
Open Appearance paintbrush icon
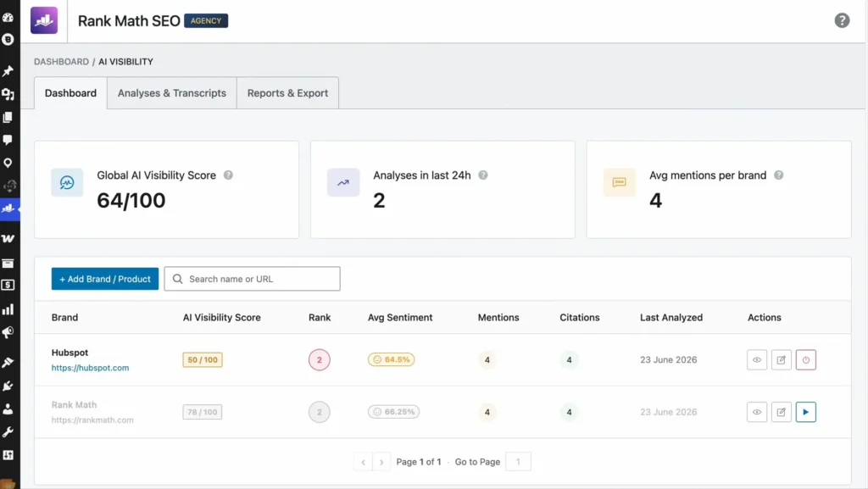coord(8,363)
